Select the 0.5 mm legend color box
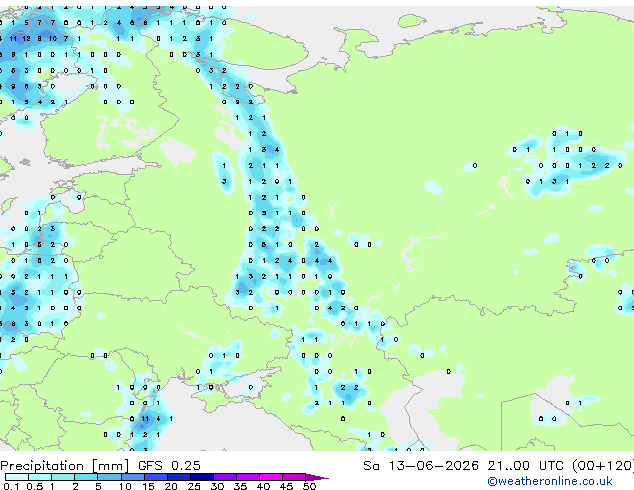Viewport: 634px width, 490px height. pyautogui.click(x=40, y=477)
